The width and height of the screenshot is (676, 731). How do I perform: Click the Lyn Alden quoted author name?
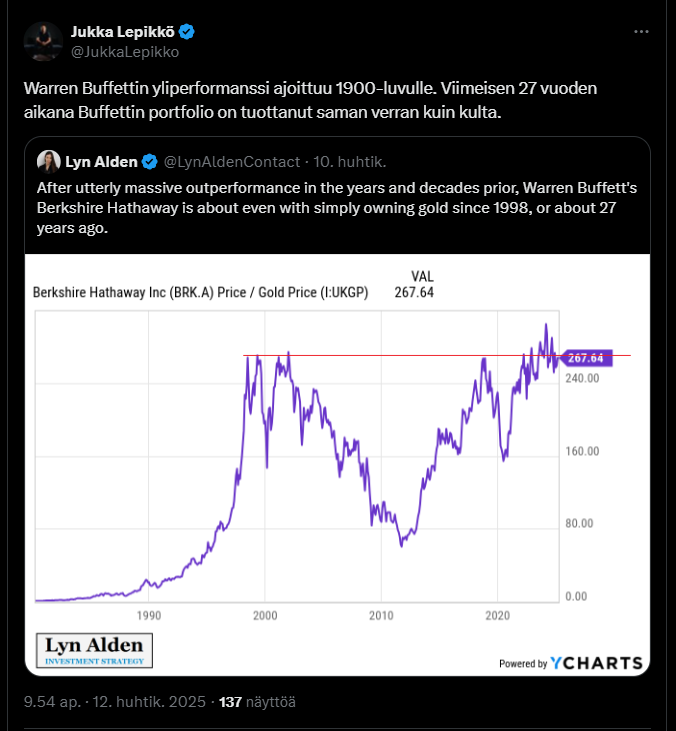[101, 162]
